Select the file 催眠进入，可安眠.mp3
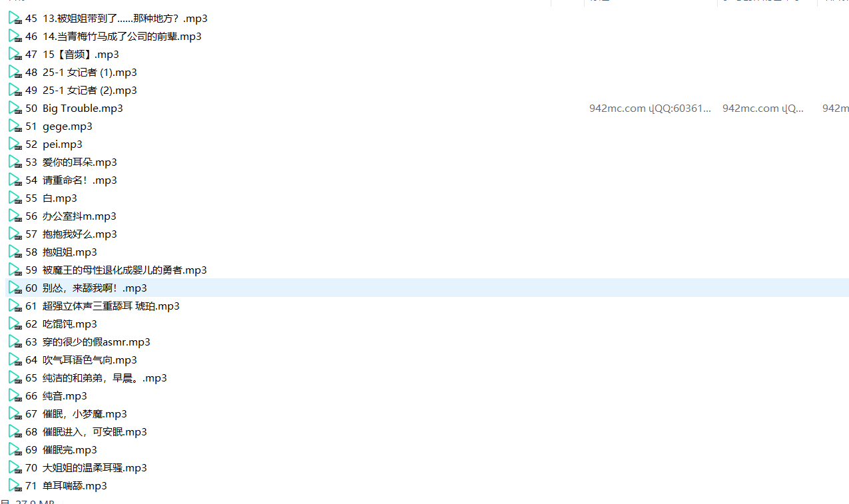This screenshot has height=504, width=849. coord(95,431)
